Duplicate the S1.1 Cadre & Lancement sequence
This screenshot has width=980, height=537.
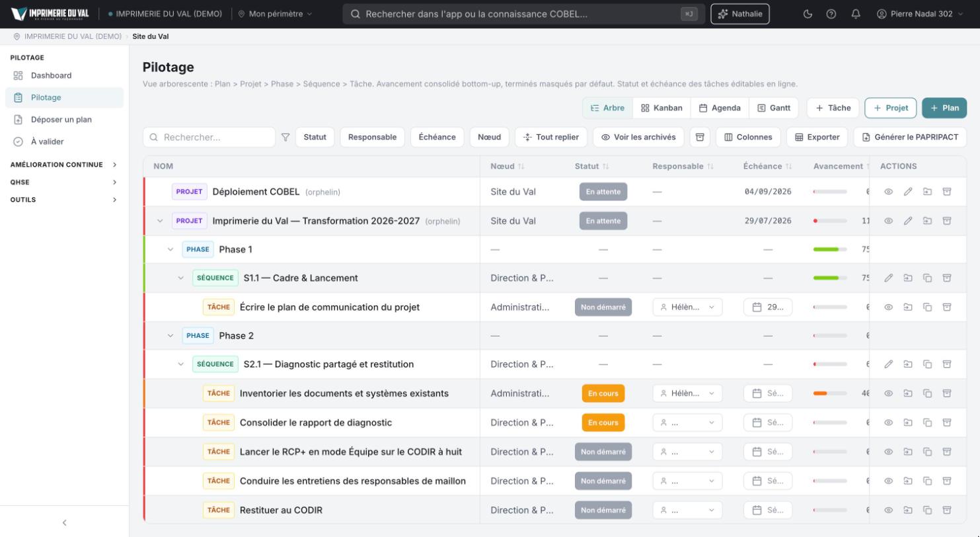(927, 278)
